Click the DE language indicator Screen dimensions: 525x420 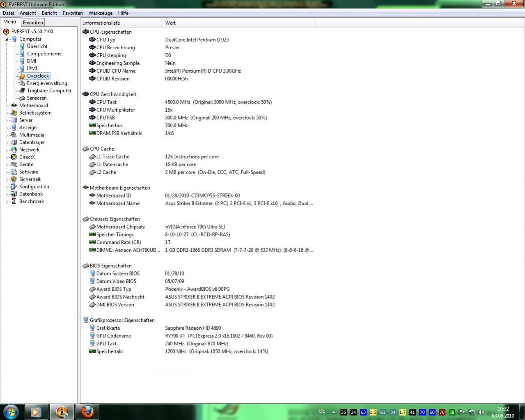click(x=322, y=411)
